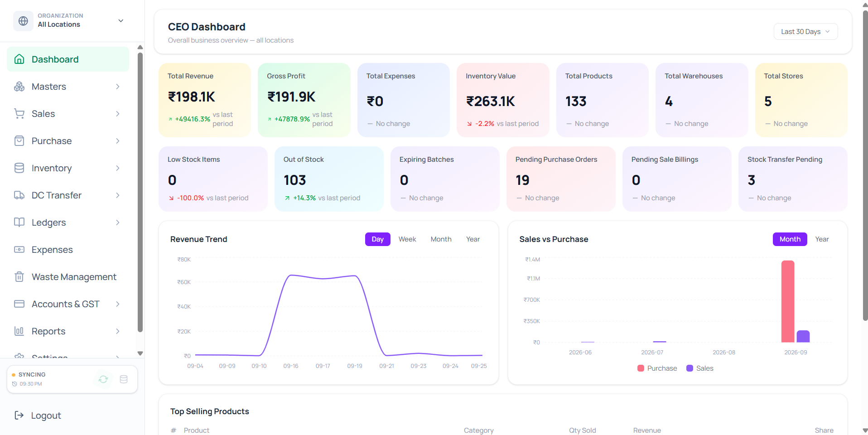Viewport: 868px width, 435px height.
Task: Open the All Locations organization selector
Action: pos(69,21)
